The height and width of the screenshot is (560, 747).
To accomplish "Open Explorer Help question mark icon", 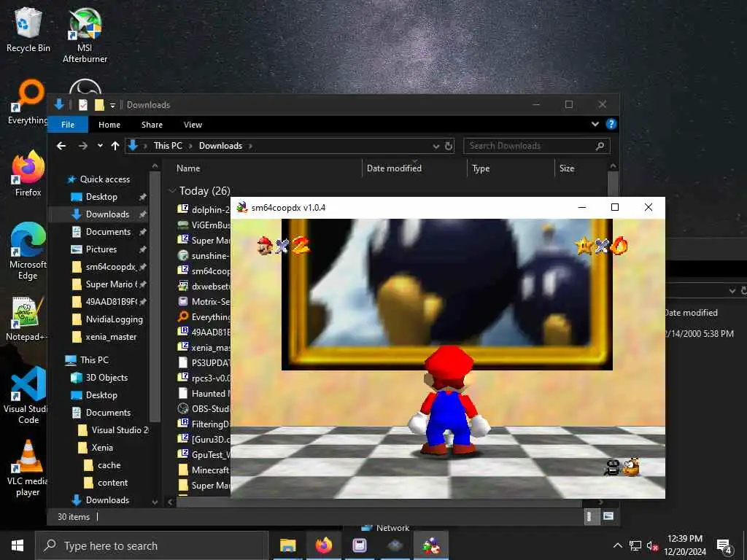I will (611, 124).
